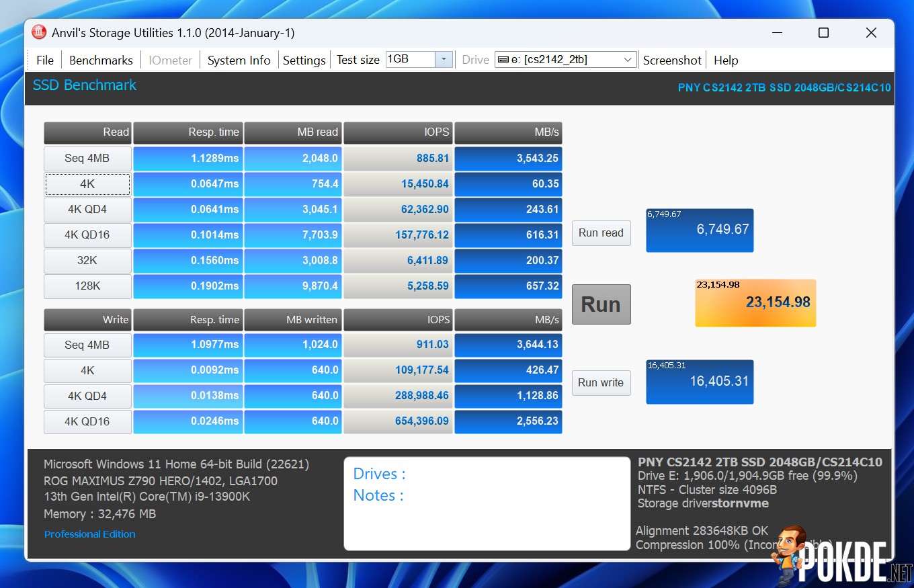Click the Storage driver stornvme line

(x=704, y=503)
